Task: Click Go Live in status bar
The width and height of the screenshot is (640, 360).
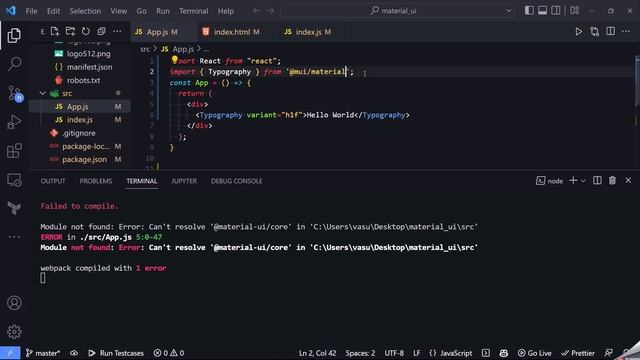Action: [534, 353]
